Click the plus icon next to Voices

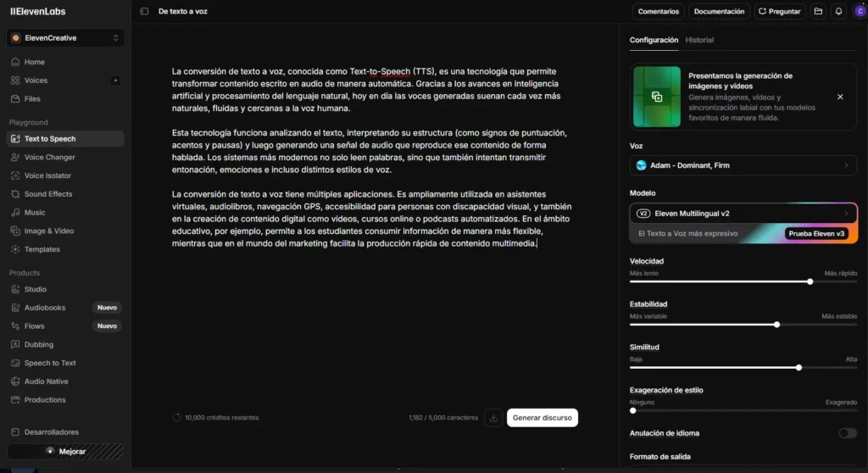tap(115, 81)
